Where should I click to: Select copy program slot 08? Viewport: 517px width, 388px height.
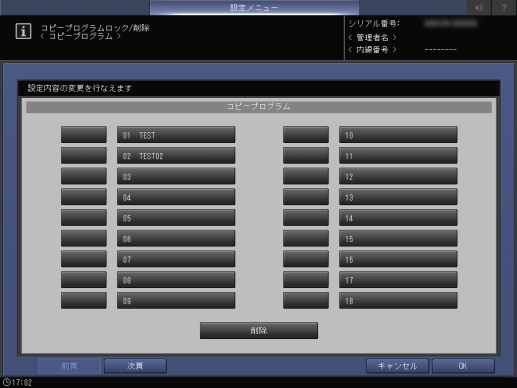tap(176, 280)
